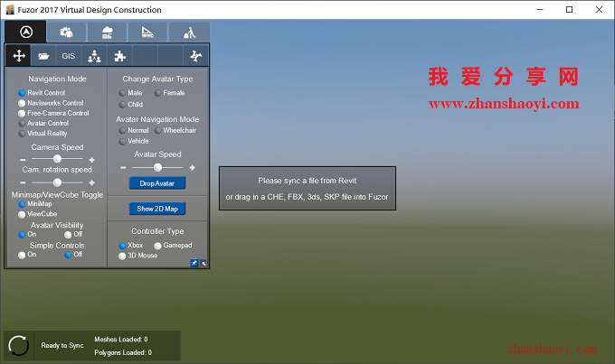Select Xbox controller type
The height and width of the screenshot is (364, 615).
pos(131,246)
